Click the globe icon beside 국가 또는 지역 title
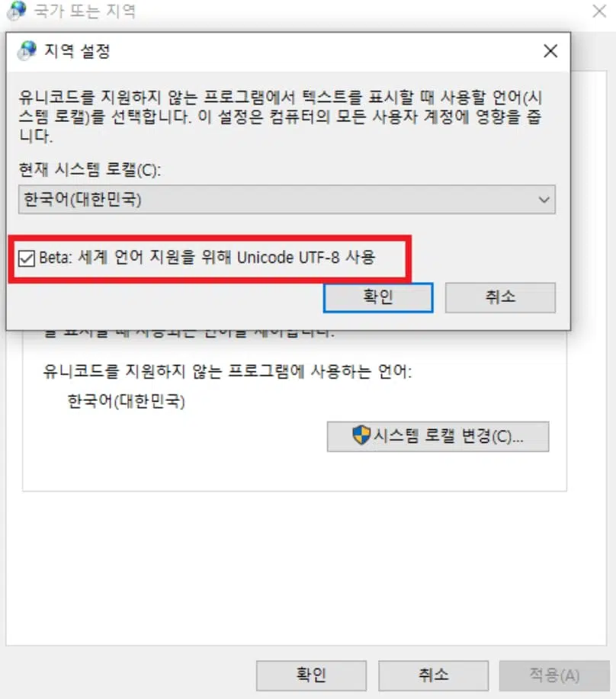The width and height of the screenshot is (616, 699). pyautogui.click(x=17, y=11)
